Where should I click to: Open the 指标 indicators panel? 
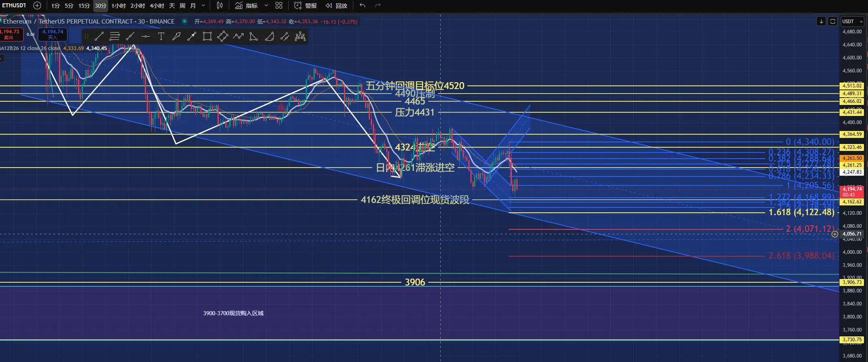click(246, 6)
